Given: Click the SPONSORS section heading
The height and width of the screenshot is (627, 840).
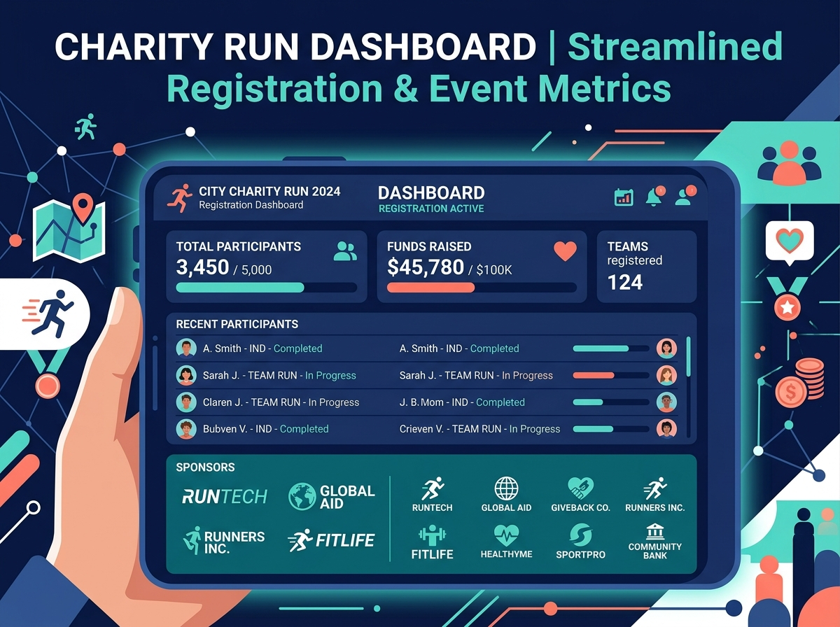Looking at the screenshot, I should pyautogui.click(x=206, y=467).
